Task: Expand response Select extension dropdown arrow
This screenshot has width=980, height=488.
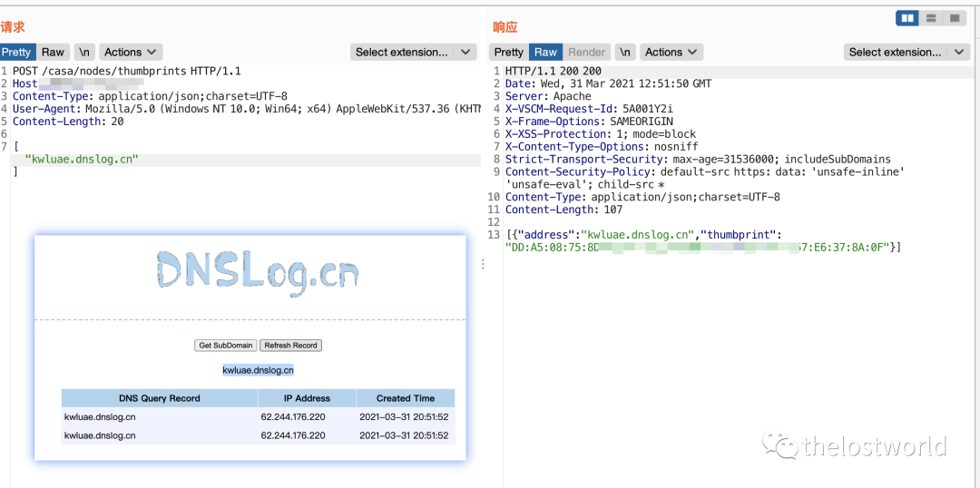Action: (x=959, y=52)
